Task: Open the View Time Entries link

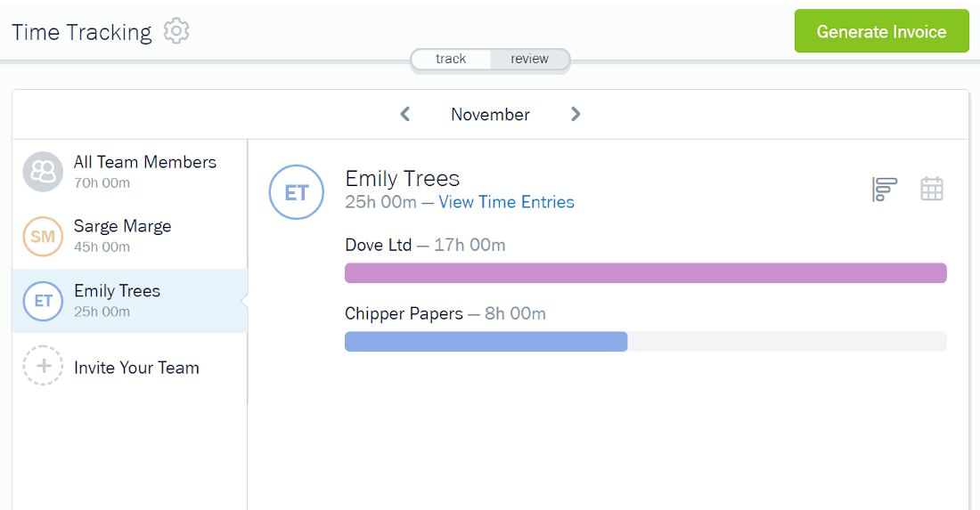Action: coord(506,202)
